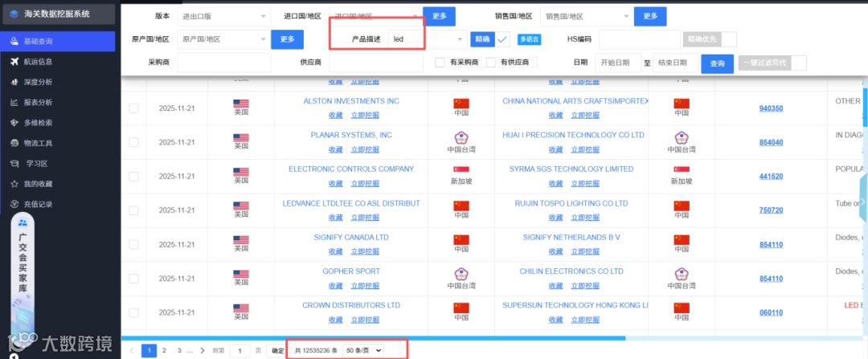This screenshot has height=359, width=868.
Task: Open the 原产国/地区 dropdown
Action: [x=224, y=39]
